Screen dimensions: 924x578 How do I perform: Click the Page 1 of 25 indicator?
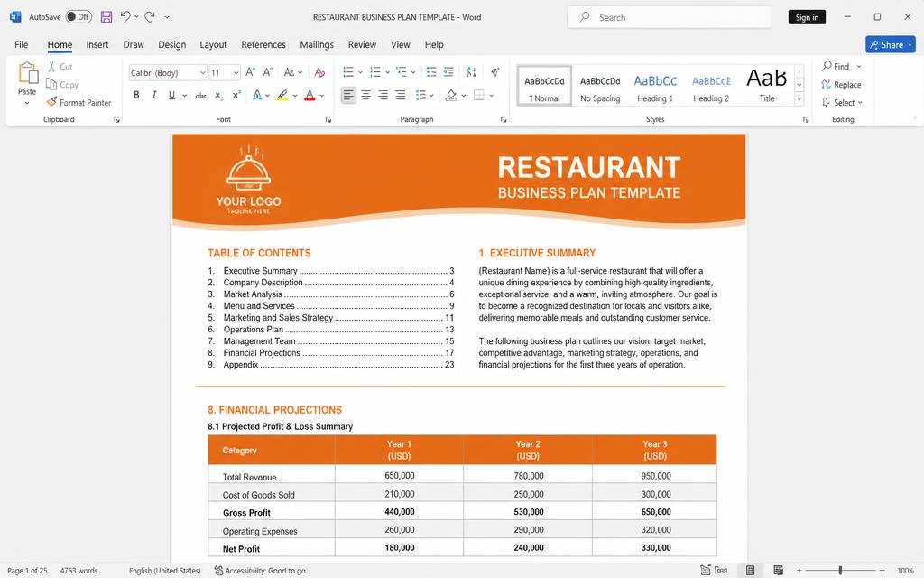click(27, 571)
